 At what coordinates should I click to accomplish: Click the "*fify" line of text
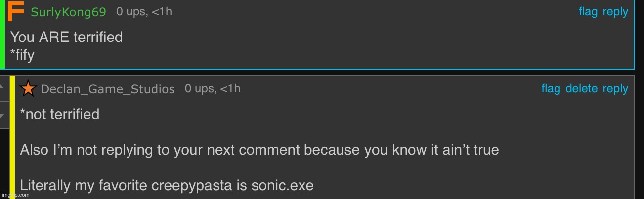point(22,55)
